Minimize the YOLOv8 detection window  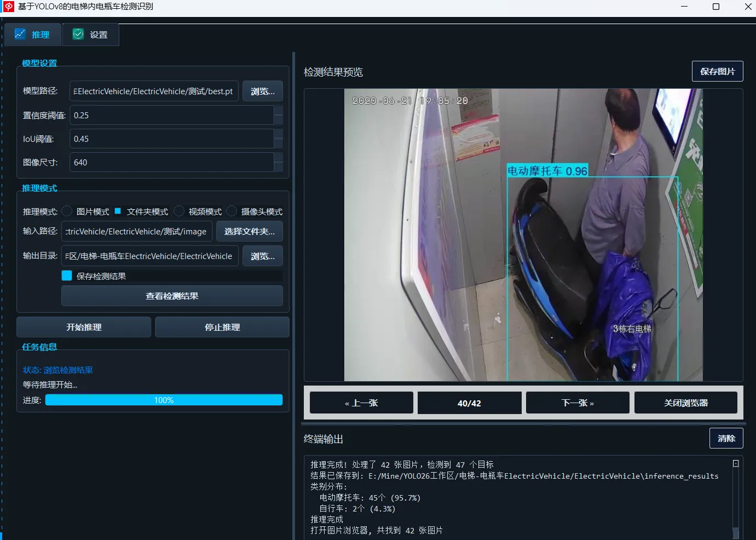(x=684, y=7)
